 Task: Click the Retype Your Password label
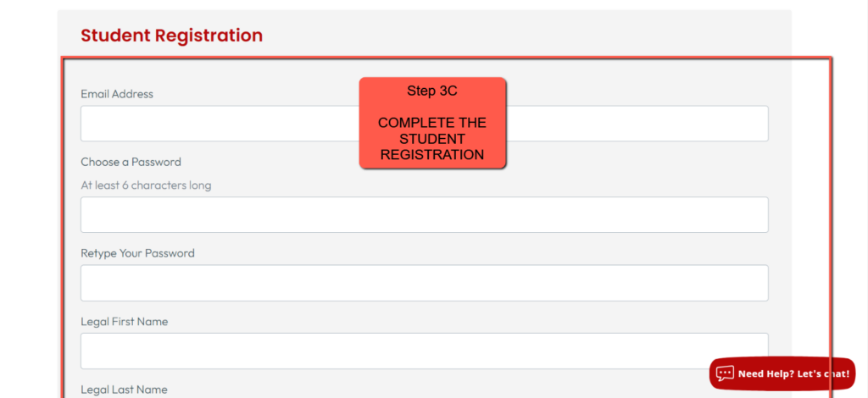137,253
